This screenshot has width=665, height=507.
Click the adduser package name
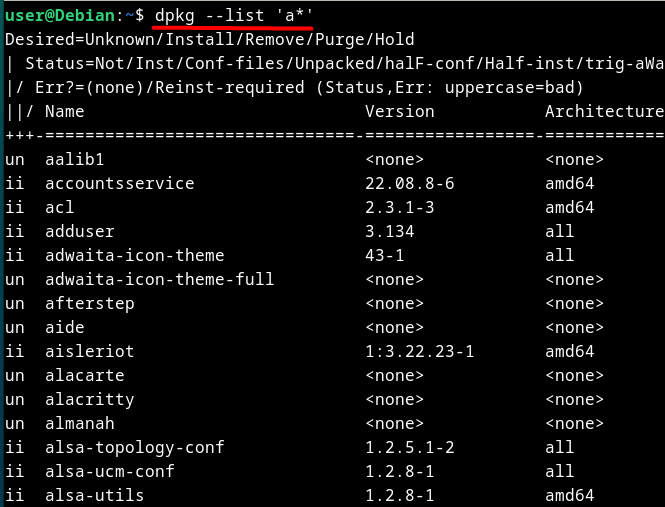click(80, 232)
